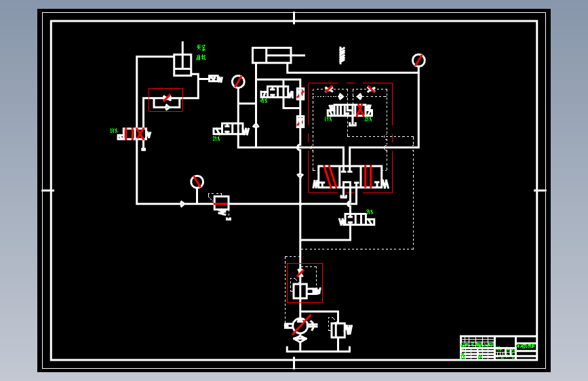The width and height of the screenshot is (588, 381).
Task: Click the check valve left of the lower gauge
Action: (182, 204)
